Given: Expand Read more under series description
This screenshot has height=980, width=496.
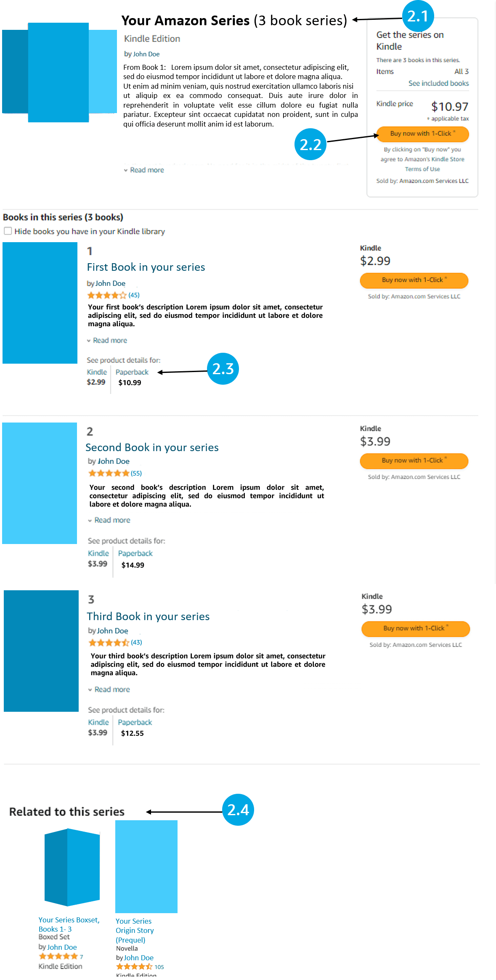Looking at the screenshot, I should pos(144,170).
